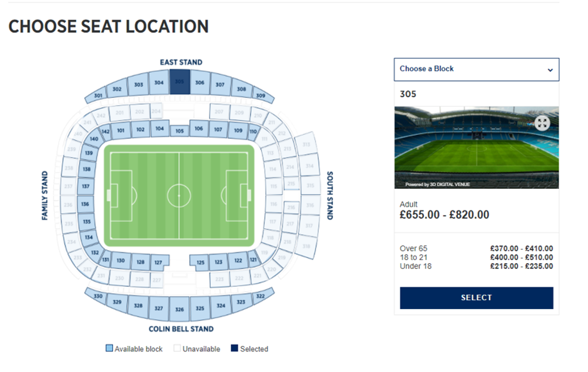Select block 305 in East Stand
This screenshot has width=588, height=372.
179,81
